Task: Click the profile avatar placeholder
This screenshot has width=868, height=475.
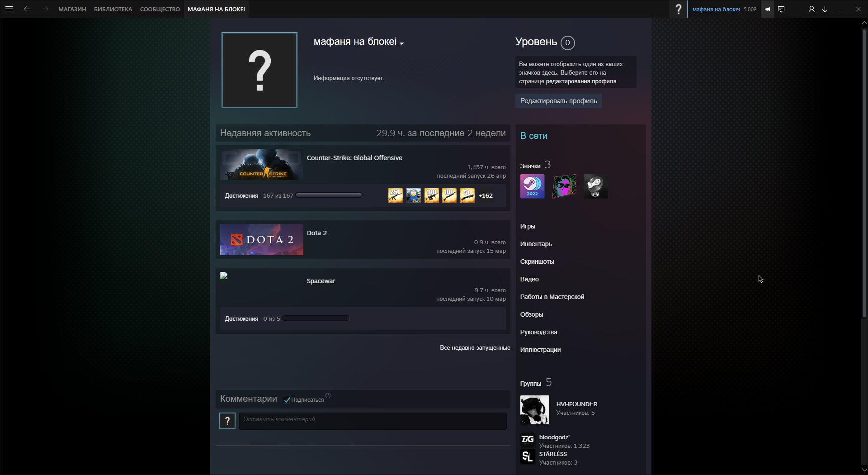Action: coord(259,70)
